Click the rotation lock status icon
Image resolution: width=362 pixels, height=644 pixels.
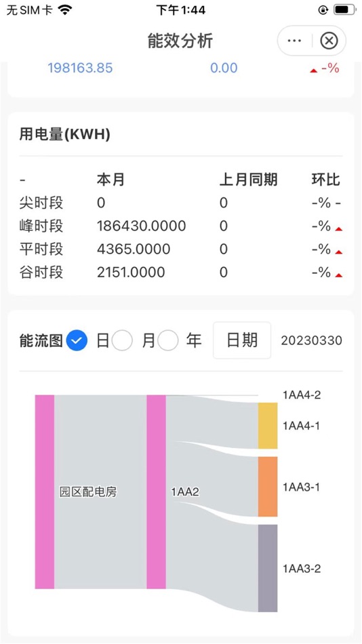coord(323,10)
